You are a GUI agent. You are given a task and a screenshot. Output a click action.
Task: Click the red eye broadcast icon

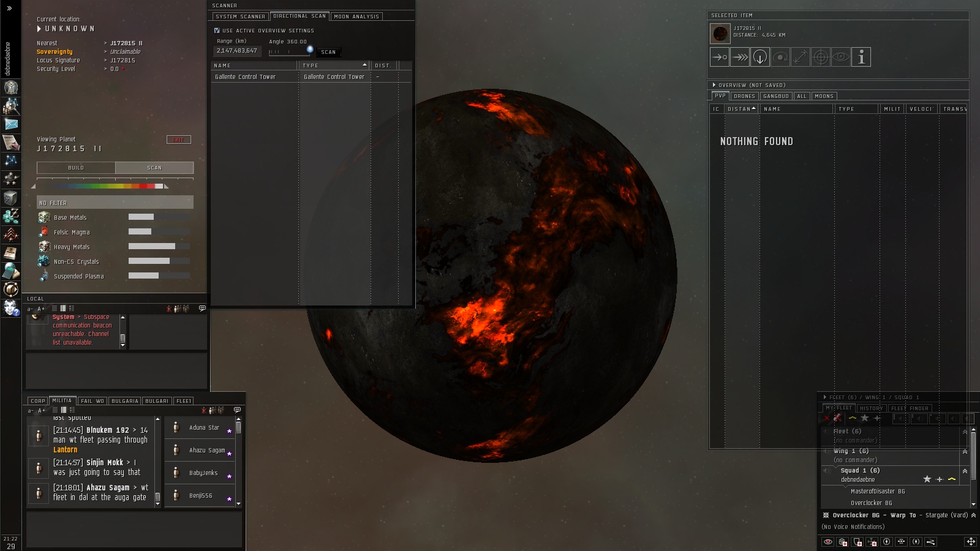828,542
